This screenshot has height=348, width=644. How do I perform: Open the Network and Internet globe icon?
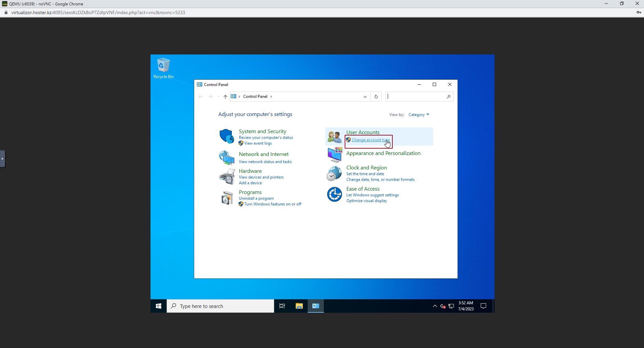(x=227, y=158)
